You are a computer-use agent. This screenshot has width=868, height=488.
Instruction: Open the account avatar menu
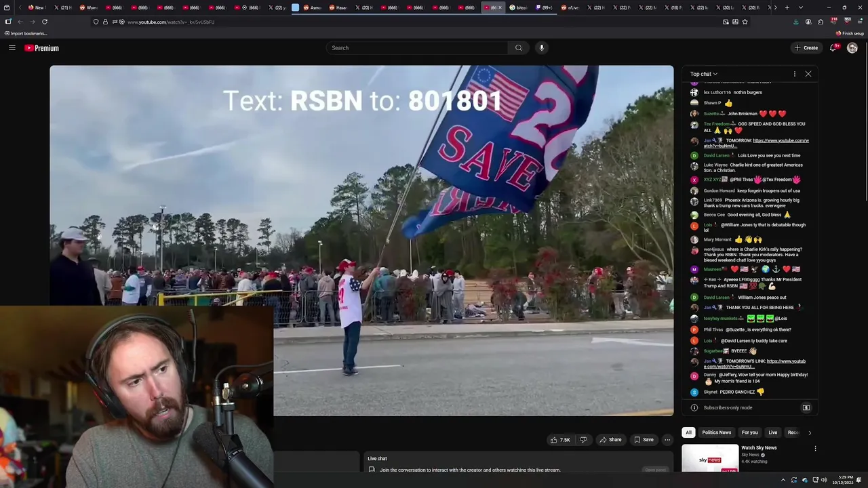tap(852, 47)
